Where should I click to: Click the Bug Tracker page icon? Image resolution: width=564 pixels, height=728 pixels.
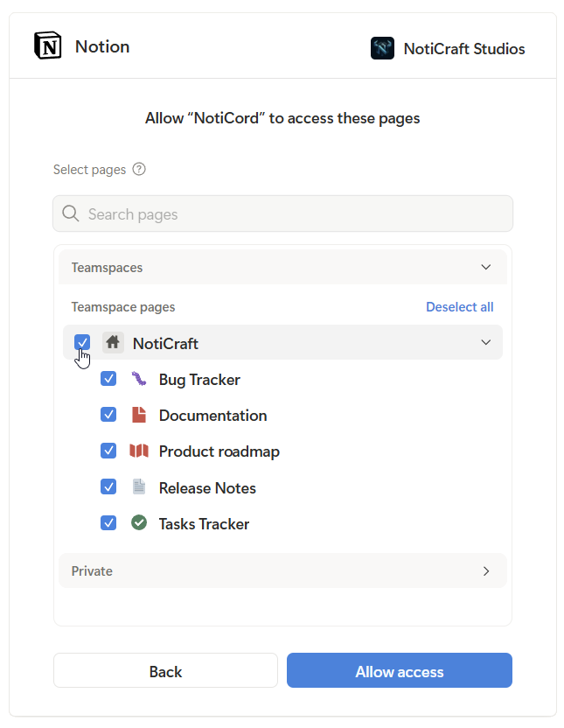[x=139, y=379]
